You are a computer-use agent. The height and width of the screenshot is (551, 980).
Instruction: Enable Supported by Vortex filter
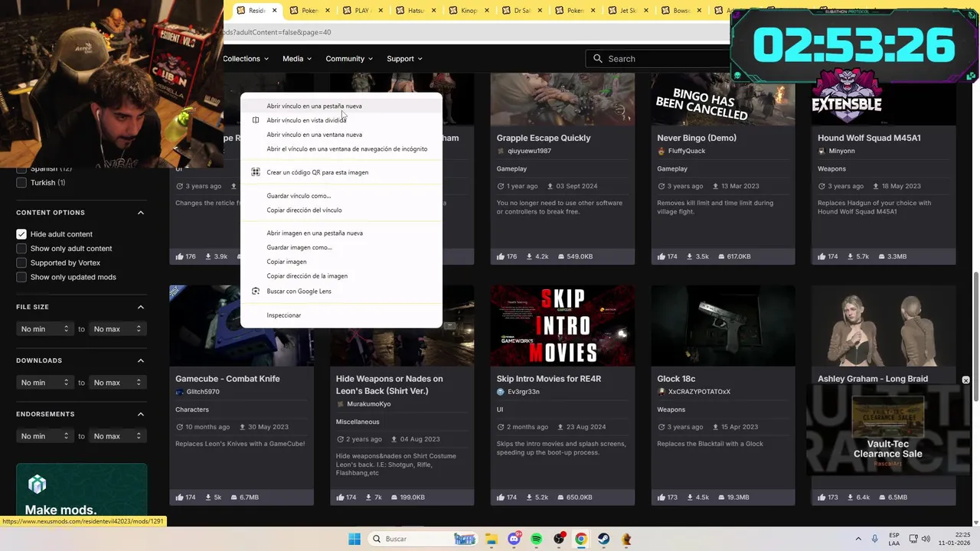tap(21, 262)
